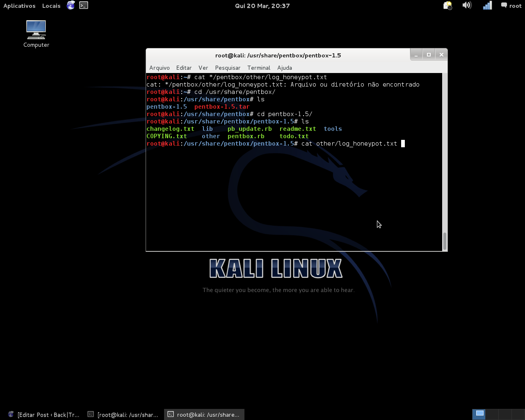The image size is (525, 420).
Task: Open the Ajuda menu in terminal
Action: click(x=285, y=68)
